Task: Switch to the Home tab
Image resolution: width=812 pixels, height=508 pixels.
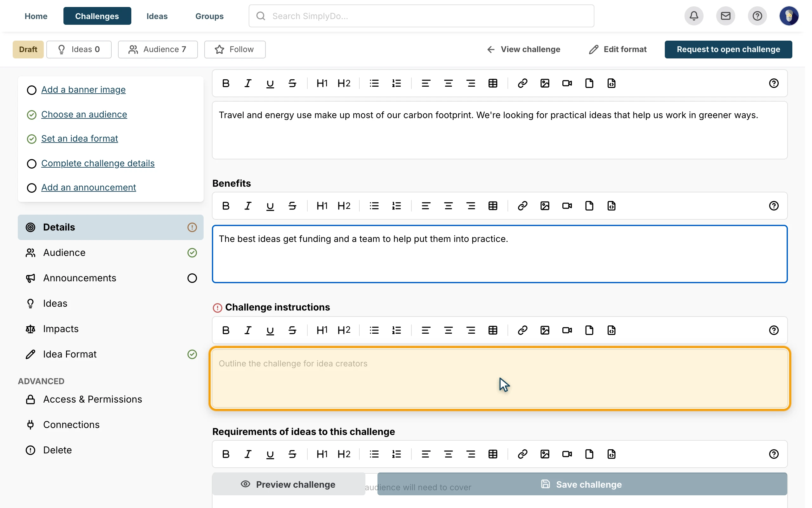Action: coord(36,16)
